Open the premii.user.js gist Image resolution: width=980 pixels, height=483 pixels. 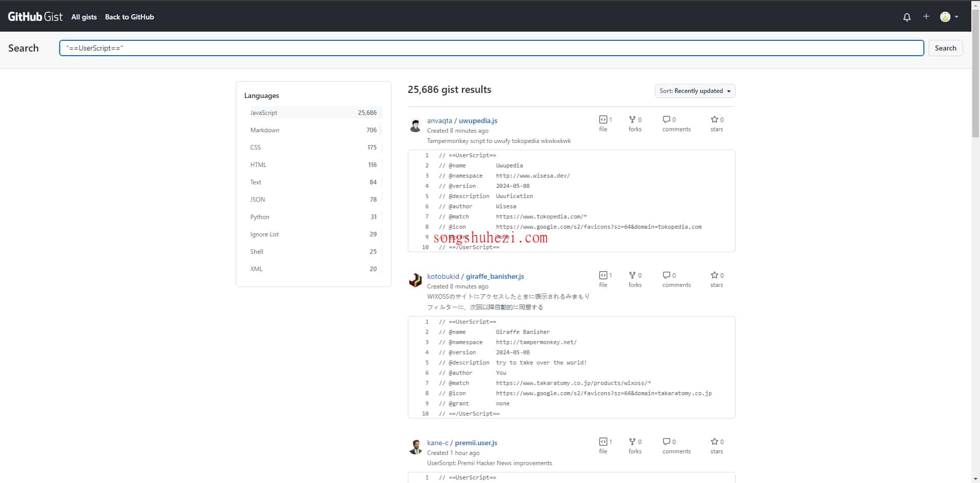point(476,443)
